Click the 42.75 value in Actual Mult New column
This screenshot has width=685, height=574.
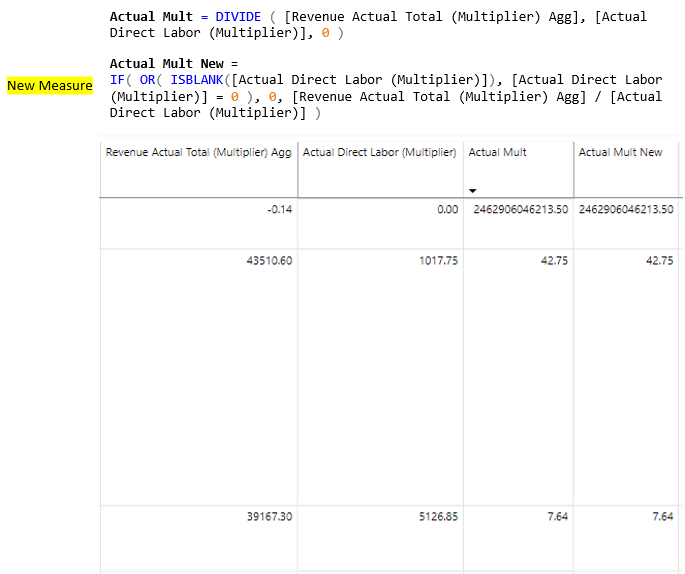coord(660,261)
